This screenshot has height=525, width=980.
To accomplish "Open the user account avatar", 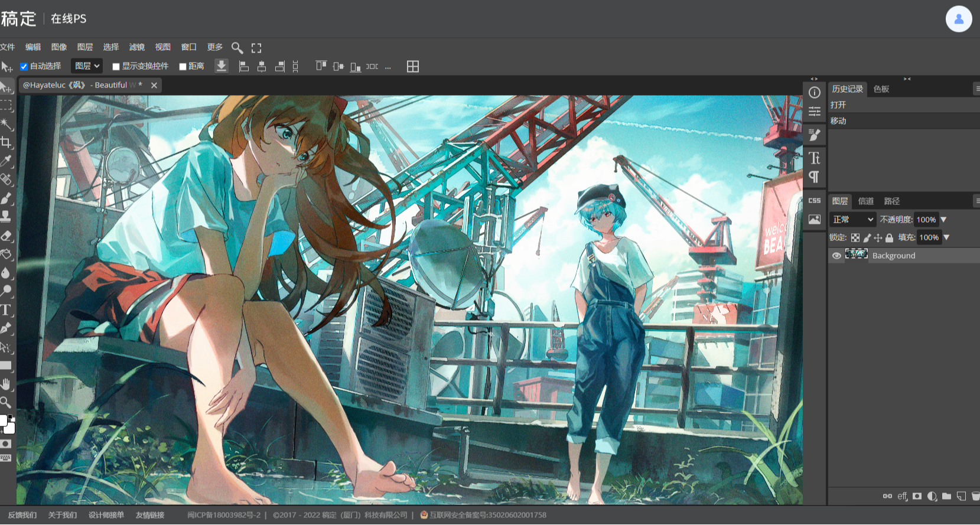I will (959, 19).
